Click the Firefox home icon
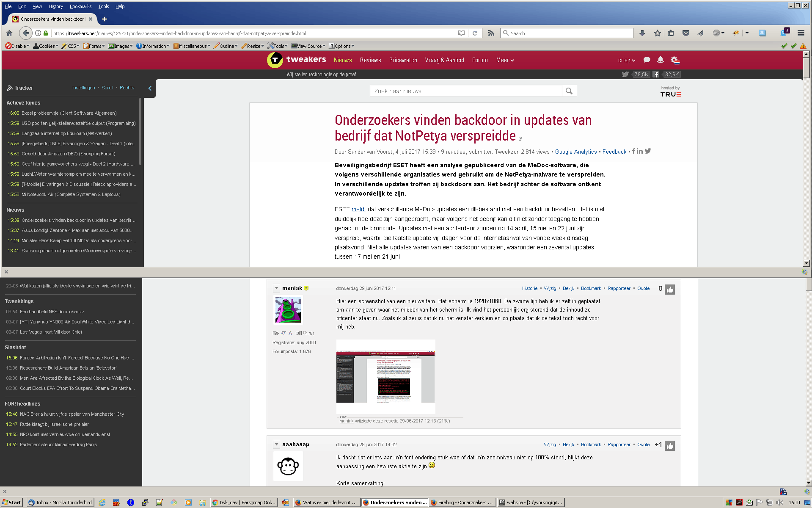This screenshot has height=508, width=812. tap(9, 33)
